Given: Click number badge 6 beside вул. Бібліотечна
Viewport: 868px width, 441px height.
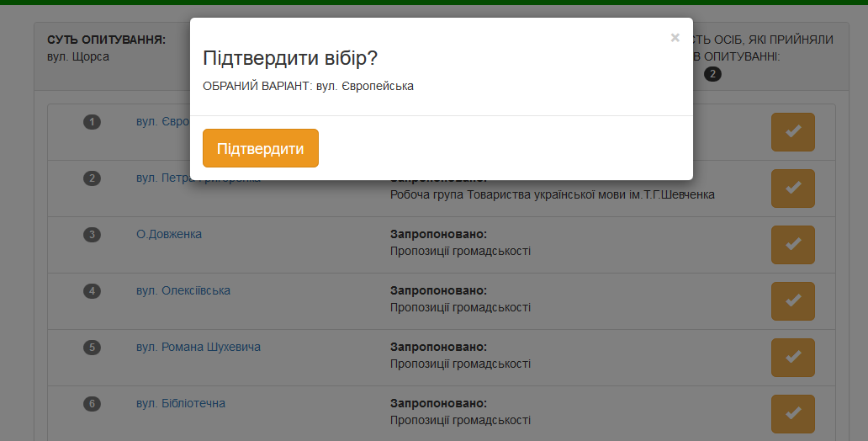Looking at the screenshot, I should (93, 404).
